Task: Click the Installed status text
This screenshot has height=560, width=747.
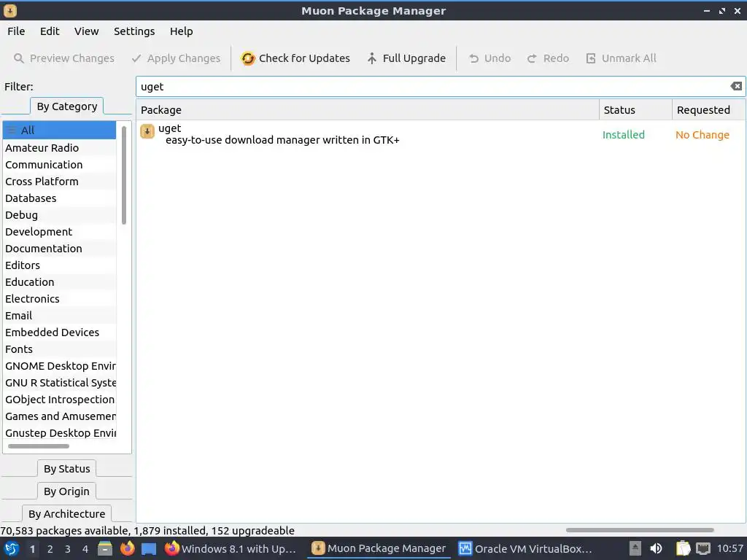Action: coord(623,135)
